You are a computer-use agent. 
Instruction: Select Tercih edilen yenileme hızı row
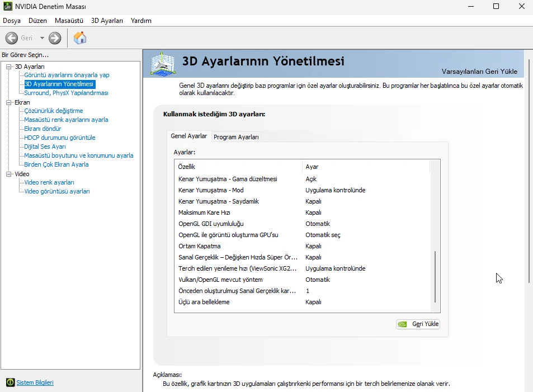(x=303, y=268)
